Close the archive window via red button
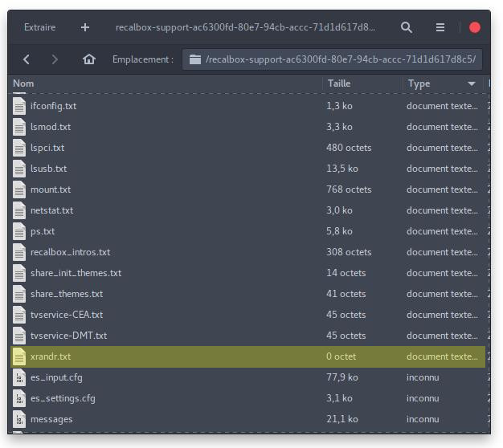Screen dimensions: 503x448 tap(475, 27)
